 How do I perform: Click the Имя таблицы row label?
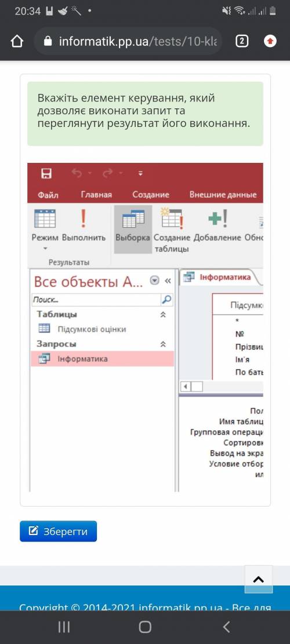(241, 421)
